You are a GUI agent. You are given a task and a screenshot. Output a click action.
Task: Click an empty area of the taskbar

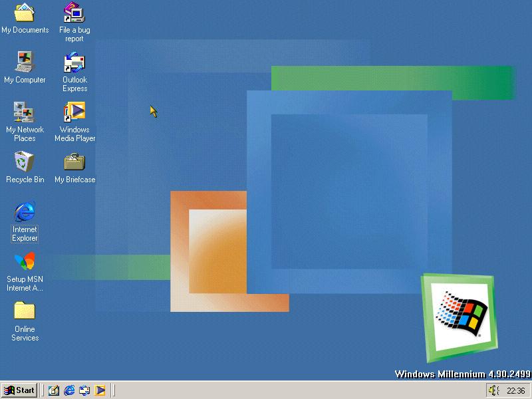(x=299, y=390)
